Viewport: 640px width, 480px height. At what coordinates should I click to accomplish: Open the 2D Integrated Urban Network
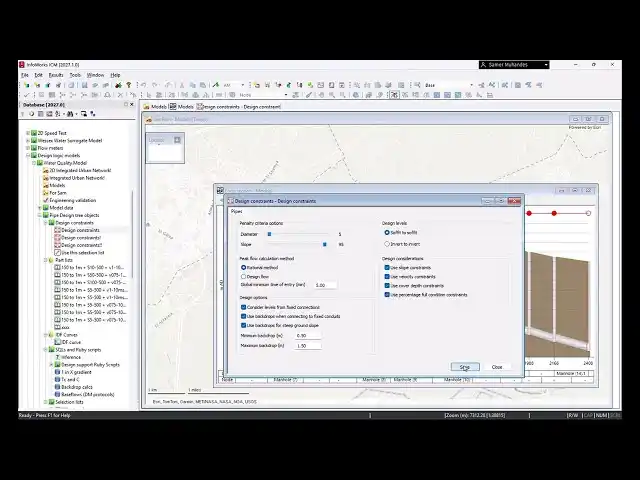pyautogui.click(x=80, y=170)
